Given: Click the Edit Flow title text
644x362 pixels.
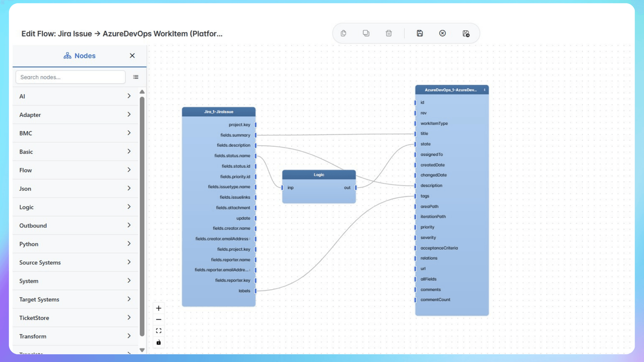Looking at the screenshot, I should pos(122,34).
